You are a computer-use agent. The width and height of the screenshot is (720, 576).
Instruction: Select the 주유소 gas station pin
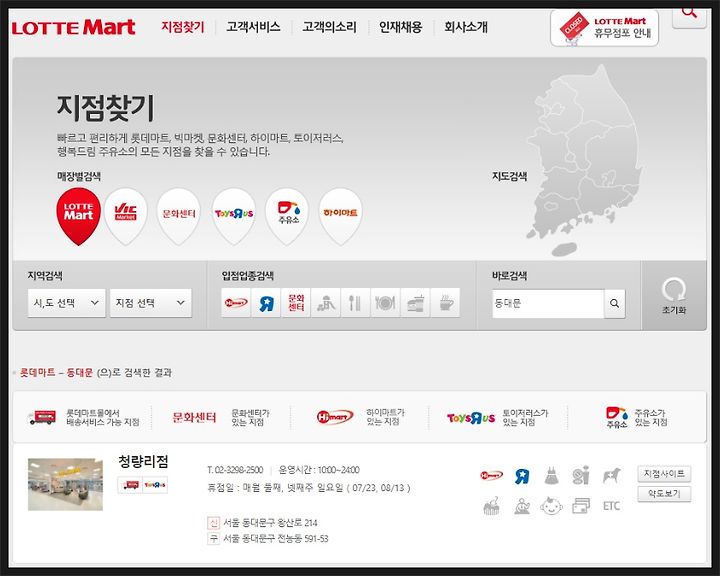tap(287, 216)
